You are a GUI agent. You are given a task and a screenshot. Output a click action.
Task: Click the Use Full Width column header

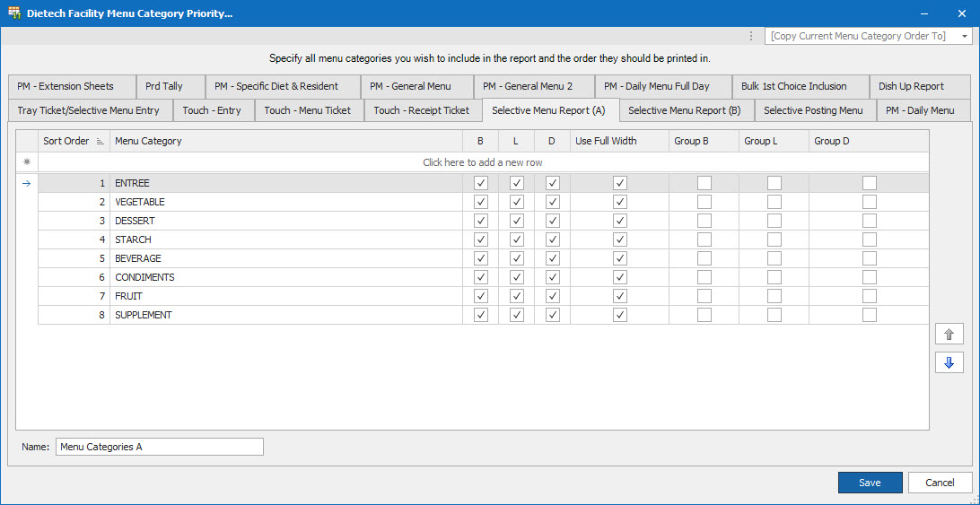tap(620, 141)
